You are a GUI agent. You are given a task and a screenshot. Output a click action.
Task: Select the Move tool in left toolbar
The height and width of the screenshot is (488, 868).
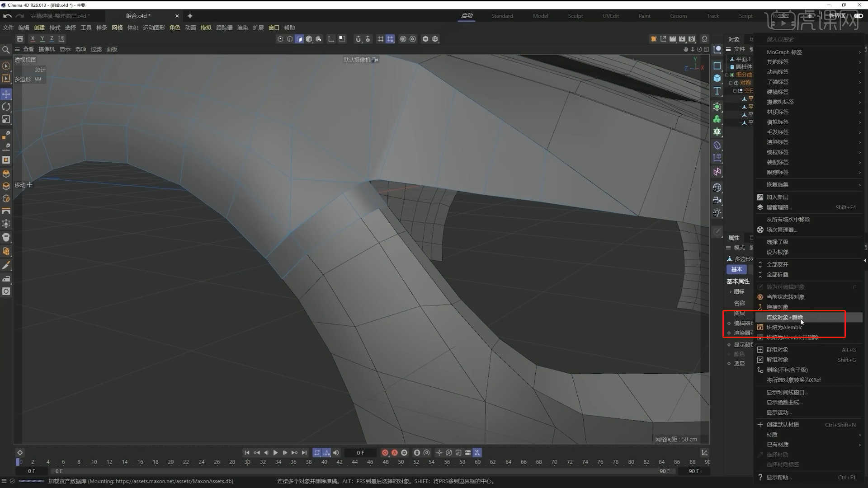pos(6,94)
